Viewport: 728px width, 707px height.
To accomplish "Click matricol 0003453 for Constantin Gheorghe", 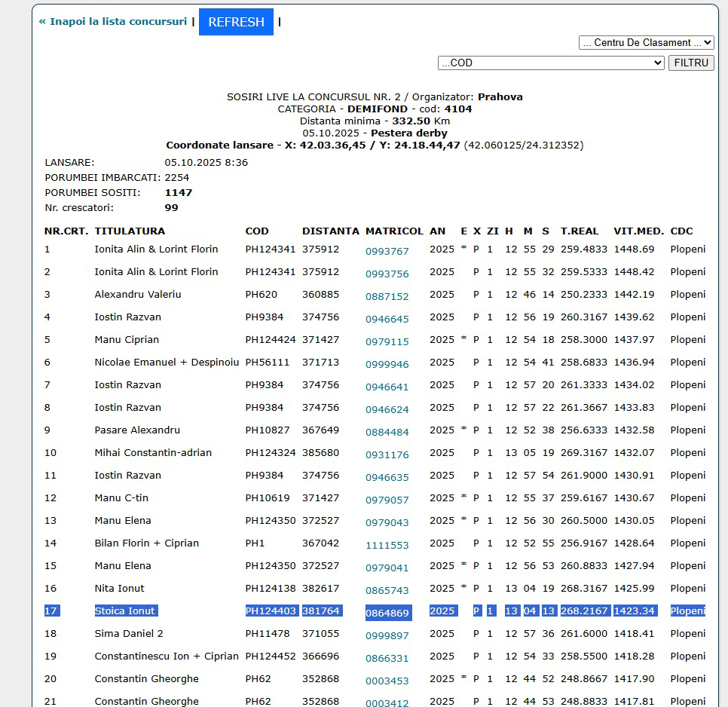I will click(387, 681).
